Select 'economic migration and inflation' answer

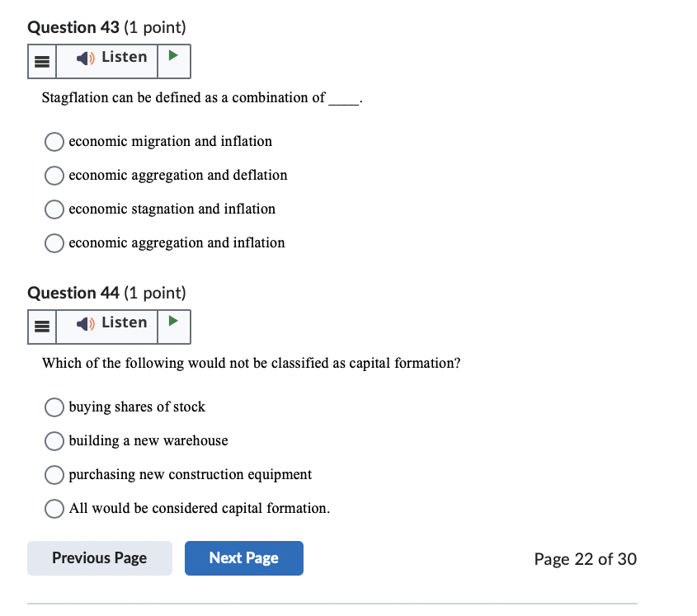(x=54, y=142)
